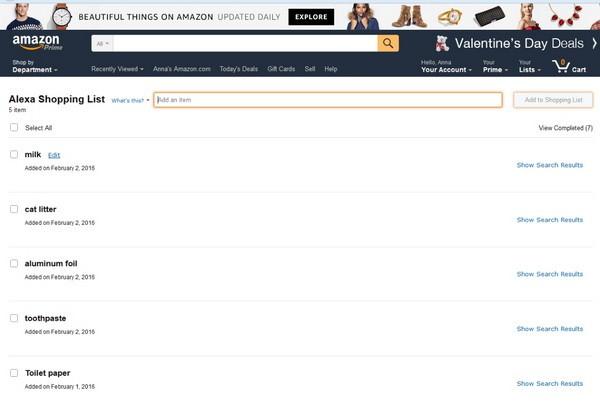Screen dimensions: 600x408
Task: Click View Completed (7) link
Action: [x=566, y=128]
